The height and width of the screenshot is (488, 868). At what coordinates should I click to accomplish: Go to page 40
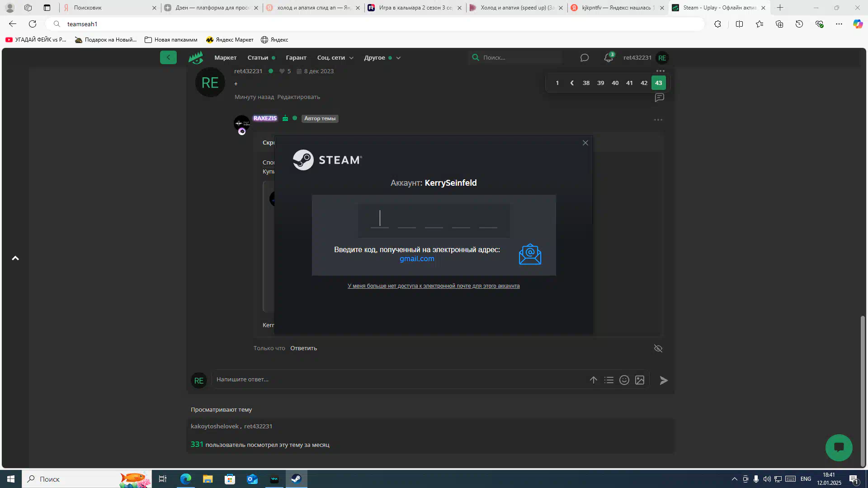click(x=615, y=83)
